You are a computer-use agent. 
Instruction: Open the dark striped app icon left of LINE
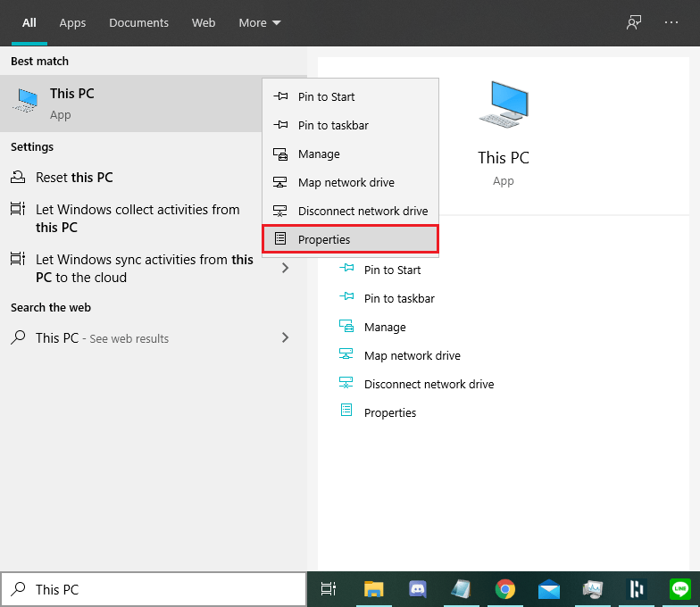click(637, 589)
